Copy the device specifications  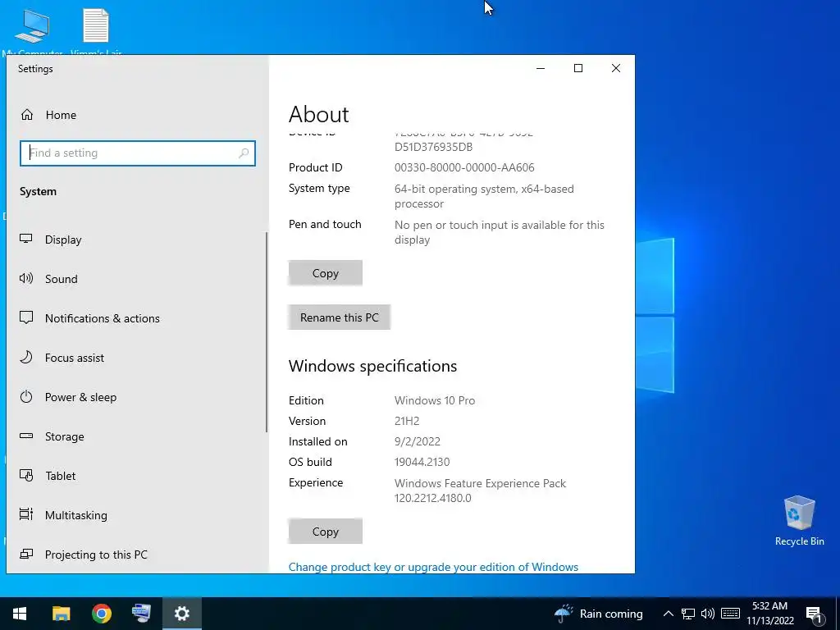[x=325, y=273]
